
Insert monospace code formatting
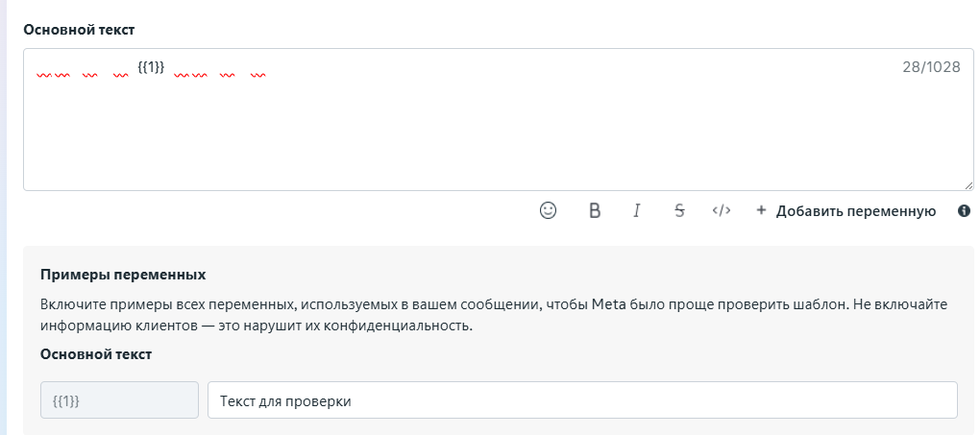[722, 210]
